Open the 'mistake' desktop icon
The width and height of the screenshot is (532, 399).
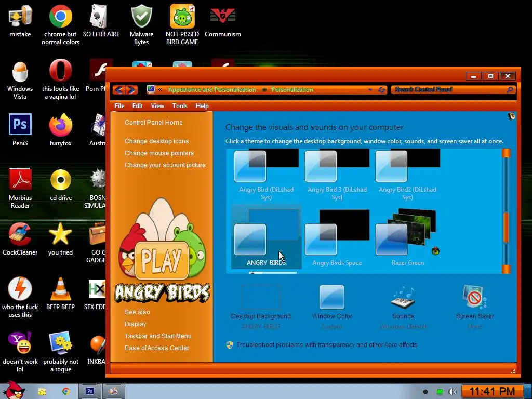[x=20, y=21]
